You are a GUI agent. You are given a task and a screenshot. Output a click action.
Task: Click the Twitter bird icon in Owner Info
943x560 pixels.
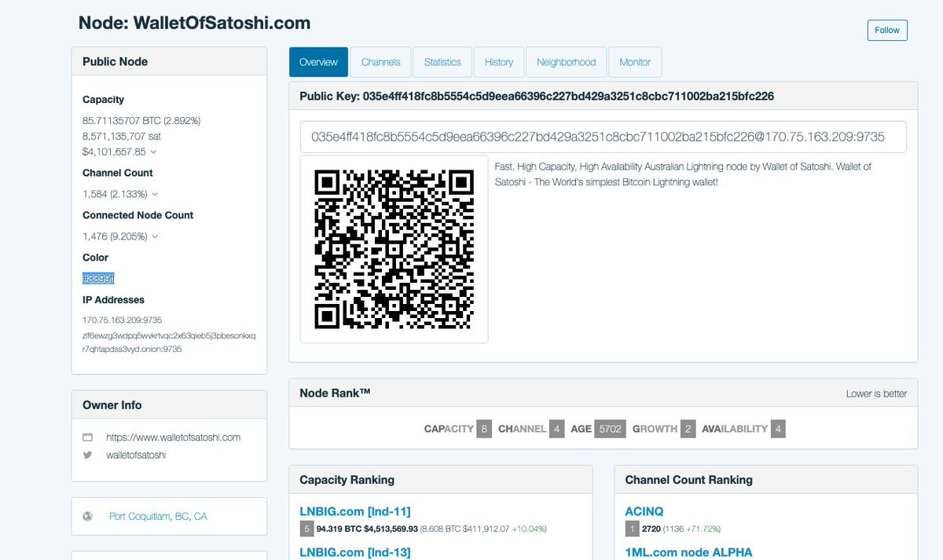(88, 455)
